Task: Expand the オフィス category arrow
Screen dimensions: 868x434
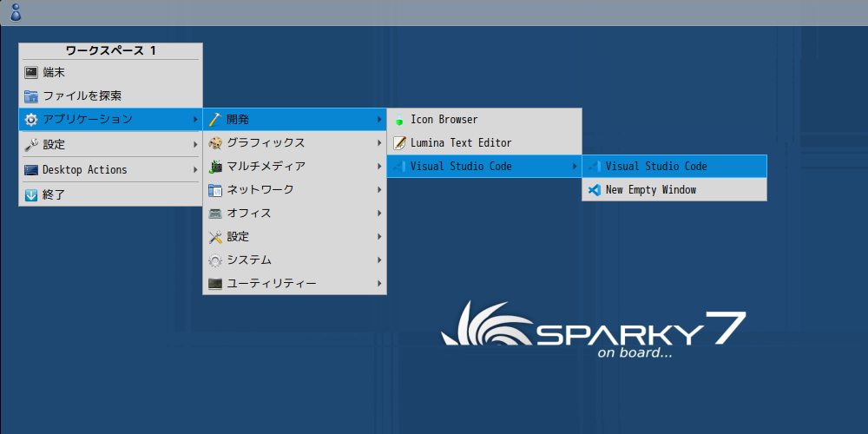Action: tap(379, 214)
